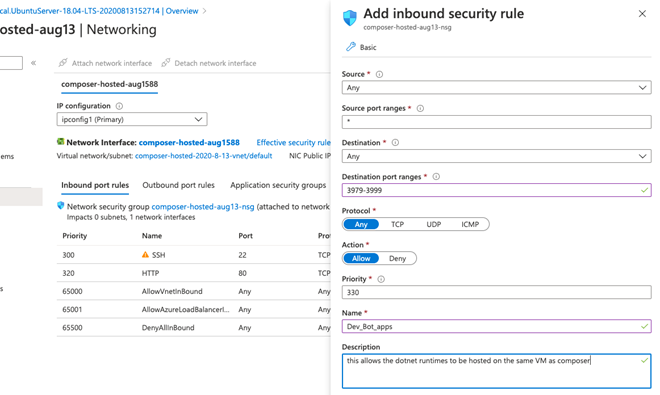Click the Attach network interface icon
660x395 pixels.
pyautogui.click(x=63, y=63)
